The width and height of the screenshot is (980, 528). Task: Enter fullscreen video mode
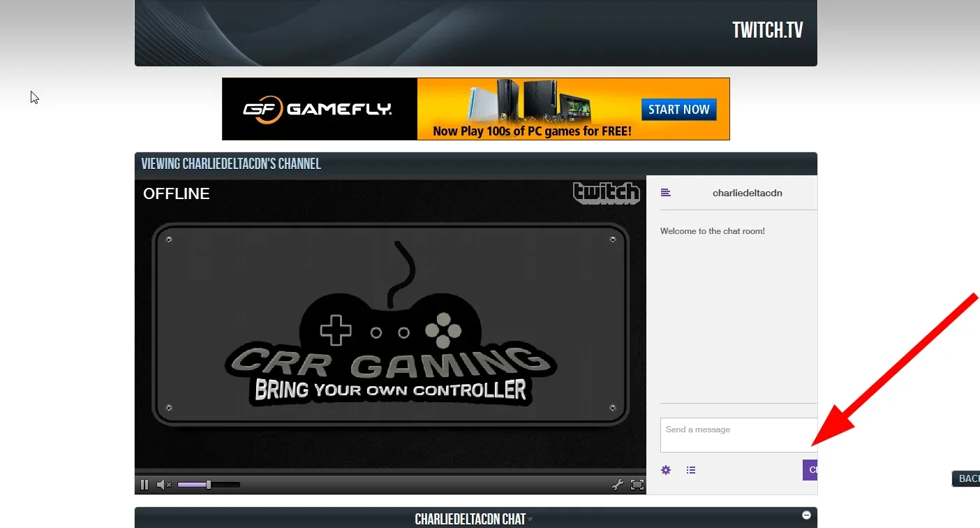[x=637, y=485]
